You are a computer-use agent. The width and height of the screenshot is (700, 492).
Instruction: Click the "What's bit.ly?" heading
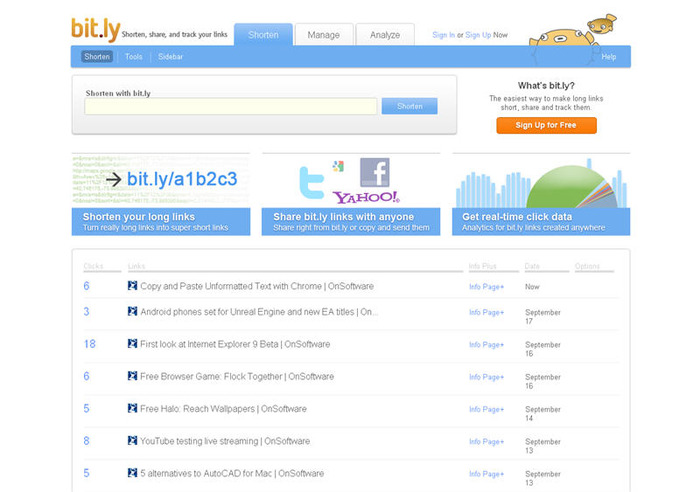(546, 86)
